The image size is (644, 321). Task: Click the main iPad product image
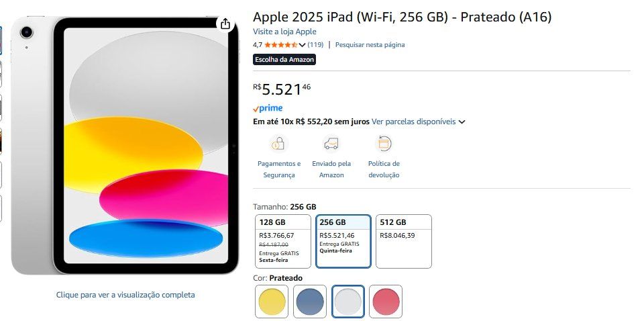tap(125, 146)
